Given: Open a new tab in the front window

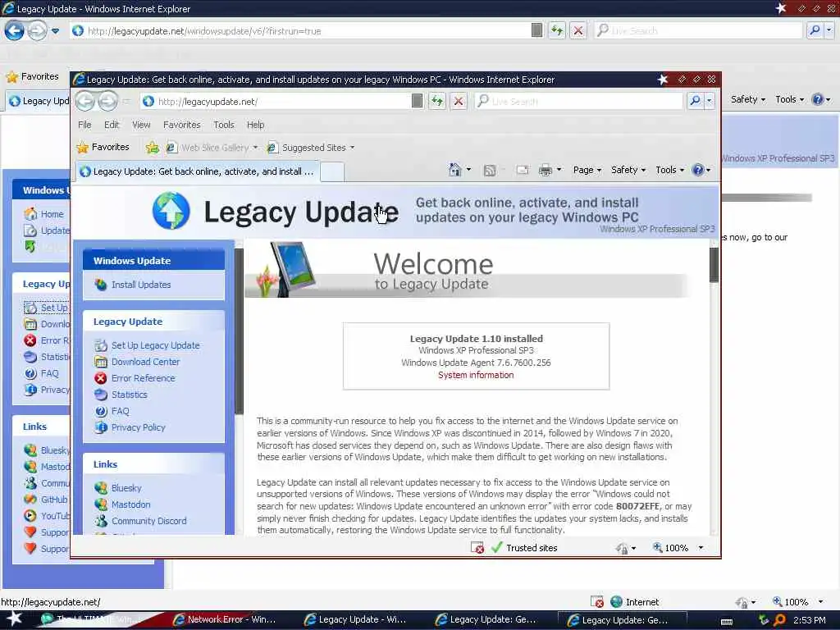Looking at the screenshot, I should pyautogui.click(x=332, y=172).
